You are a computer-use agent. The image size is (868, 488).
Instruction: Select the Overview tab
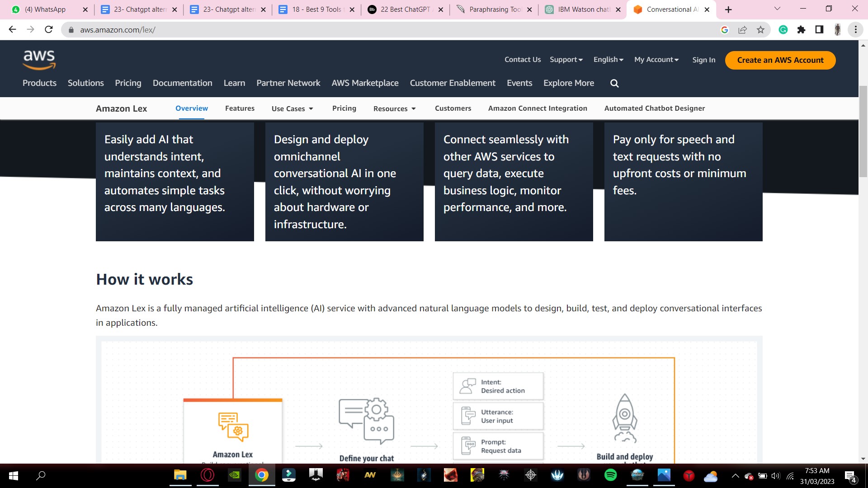pos(191,108)
